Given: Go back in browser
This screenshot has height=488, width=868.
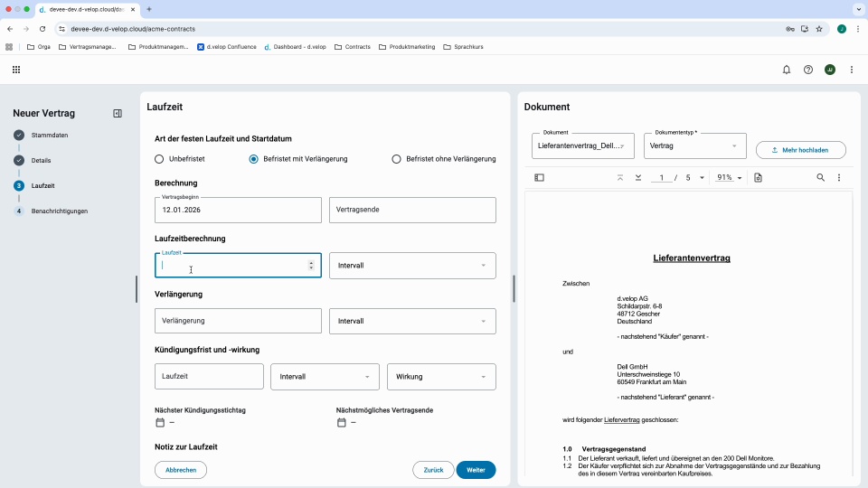Looking at the screenshot, I should [10, 29].
